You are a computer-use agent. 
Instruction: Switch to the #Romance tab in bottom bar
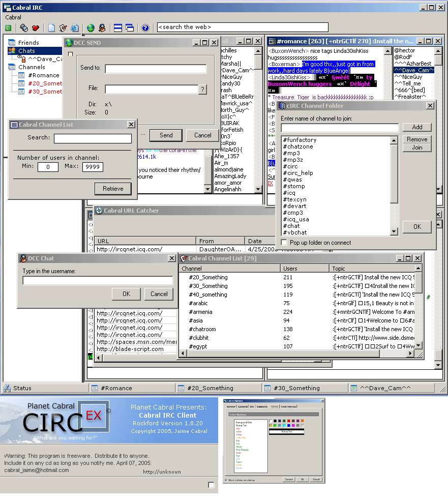click(116, 388)
